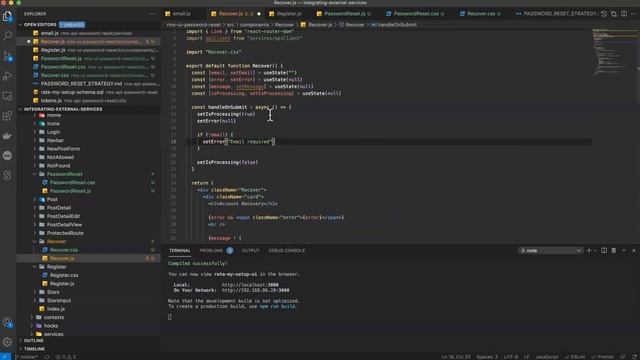640x360 pixels.
Task: Click the open changes icon in tab bar
Action: pos(613,14)
